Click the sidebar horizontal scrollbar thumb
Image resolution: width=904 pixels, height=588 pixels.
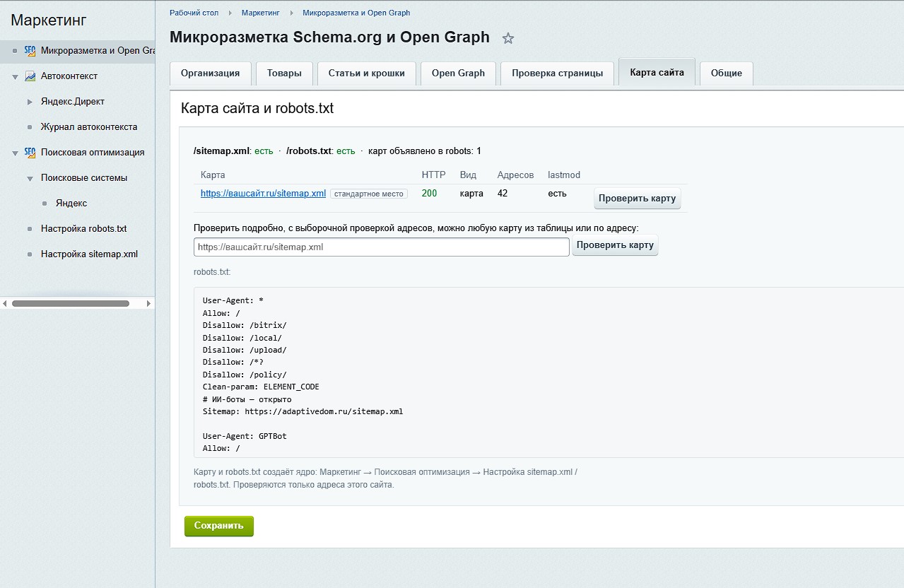71,303
